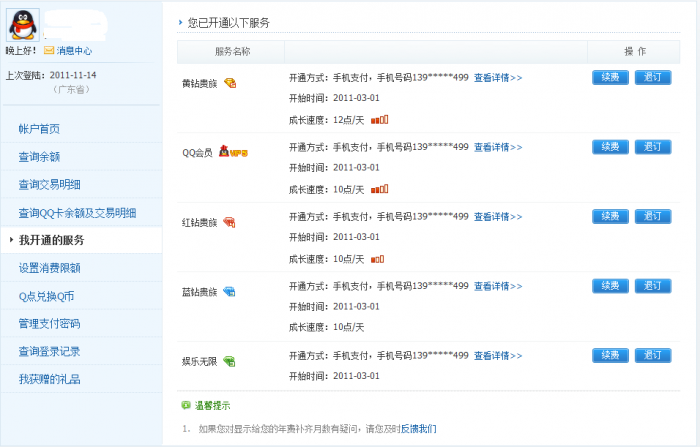
Task: Click the QQ penguin avatar image
Action: coord(23,25)
